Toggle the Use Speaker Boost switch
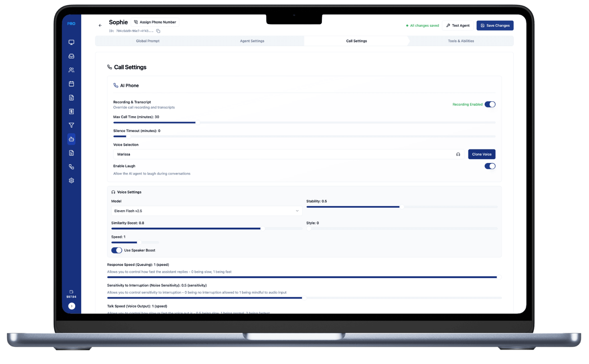 click(x=117, y=250)
